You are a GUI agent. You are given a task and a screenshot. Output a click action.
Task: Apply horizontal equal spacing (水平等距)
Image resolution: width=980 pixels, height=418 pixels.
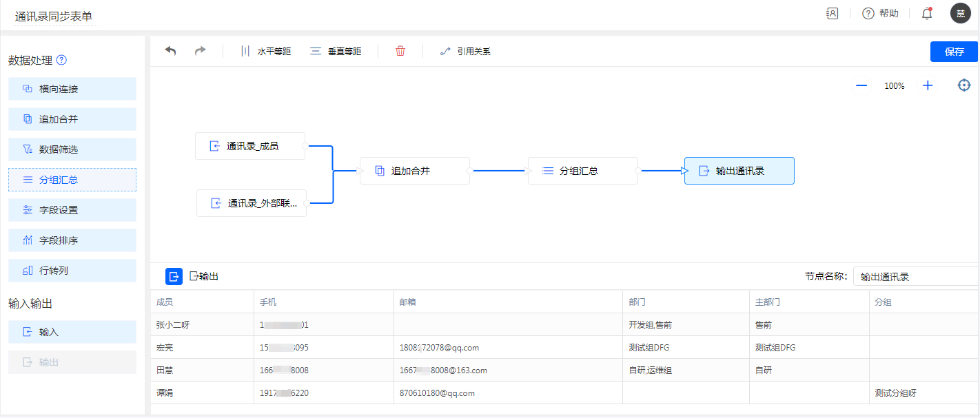pyautogui.click(x=265, y=51)
